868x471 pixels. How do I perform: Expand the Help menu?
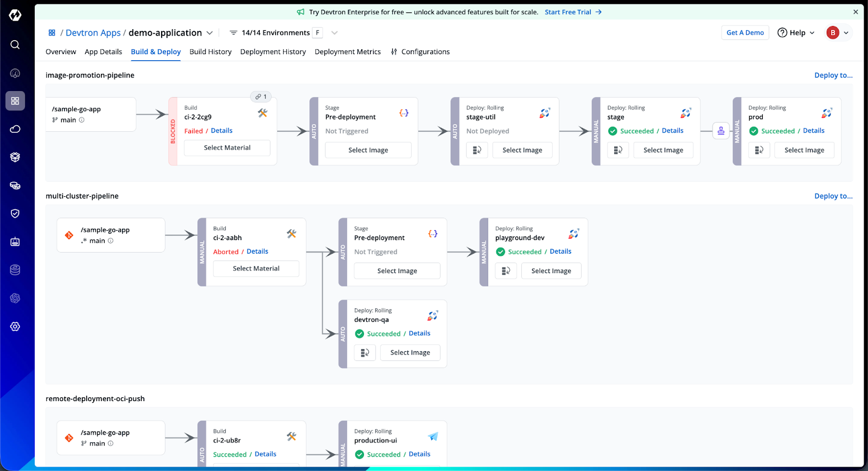796,33
